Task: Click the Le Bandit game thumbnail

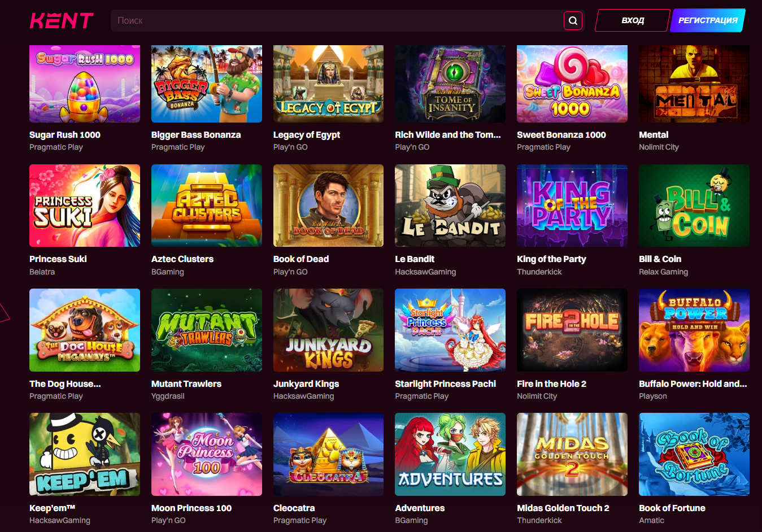Action: pos(450,206)
